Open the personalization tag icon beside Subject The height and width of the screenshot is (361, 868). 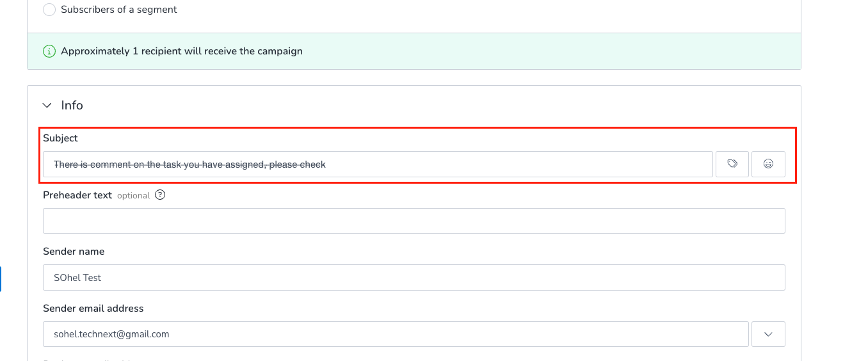[x=732, y=164]
